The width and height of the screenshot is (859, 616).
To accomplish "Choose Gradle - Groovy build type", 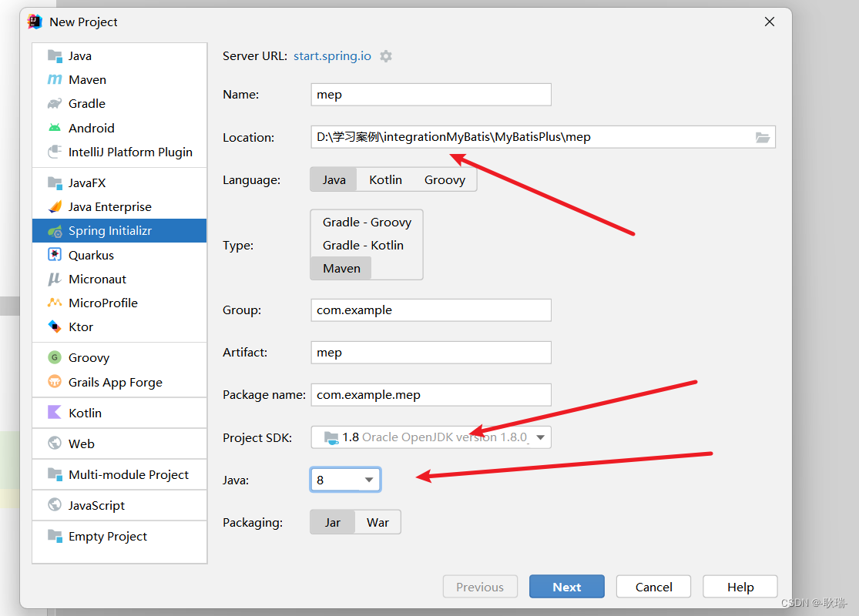I will (367, 223).
